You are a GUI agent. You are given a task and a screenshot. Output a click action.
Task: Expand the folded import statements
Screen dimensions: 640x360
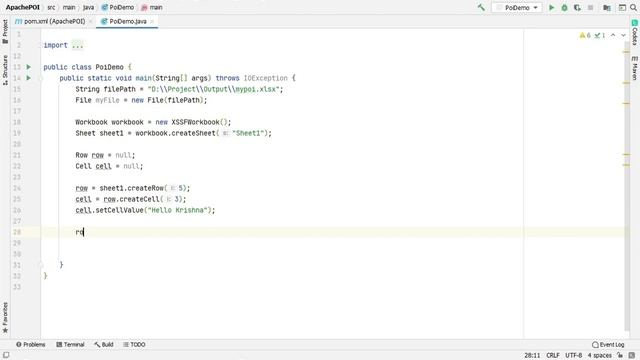point(77,45)
